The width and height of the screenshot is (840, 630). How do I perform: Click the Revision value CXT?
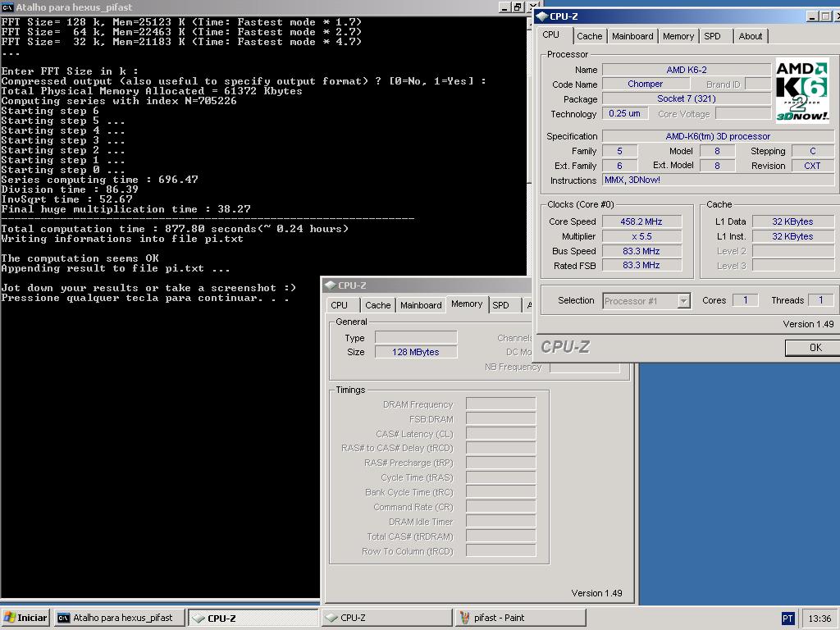813,166
